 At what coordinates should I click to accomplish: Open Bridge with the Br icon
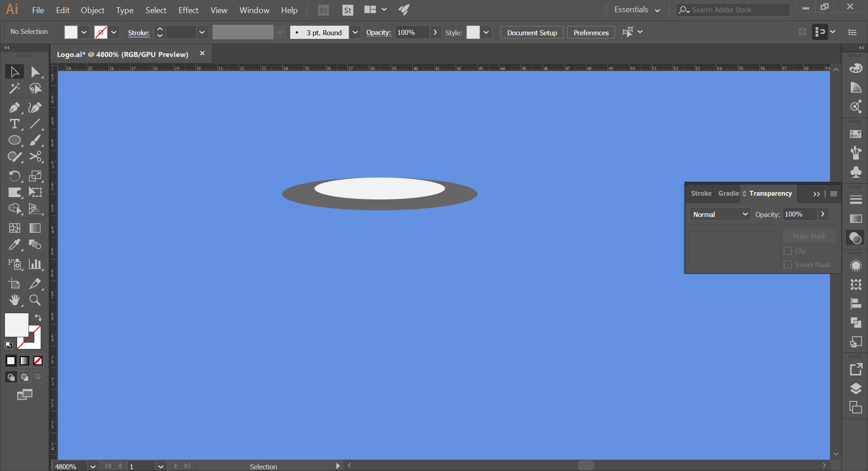(324, 10)
